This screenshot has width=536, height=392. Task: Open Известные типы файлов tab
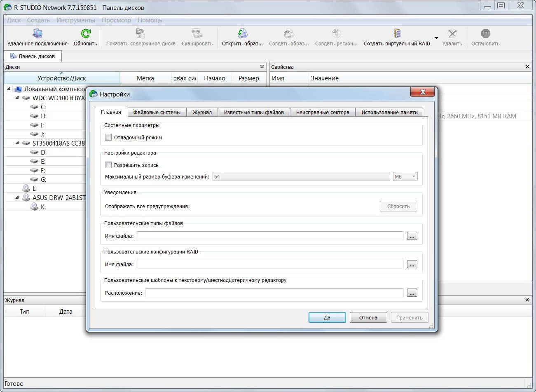254,112
